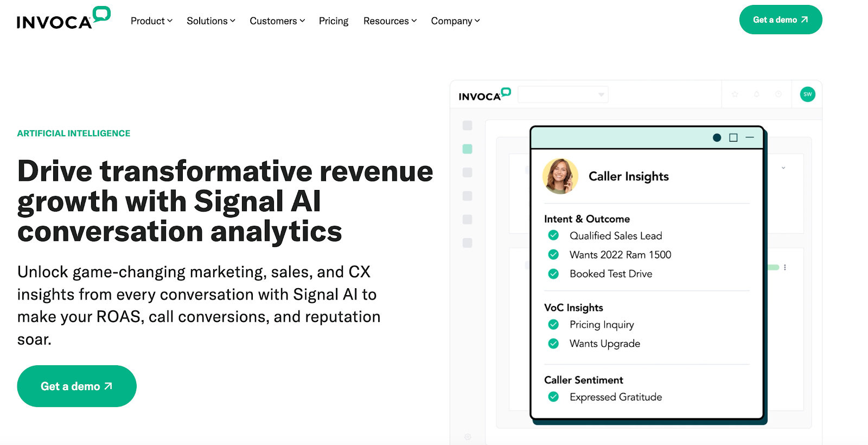This screenshot has height=445, width=868.
Task: Toggle the Wants 2022 Ram 1500 checkmark
Action: pyautogui.click(x=553, y=254)
